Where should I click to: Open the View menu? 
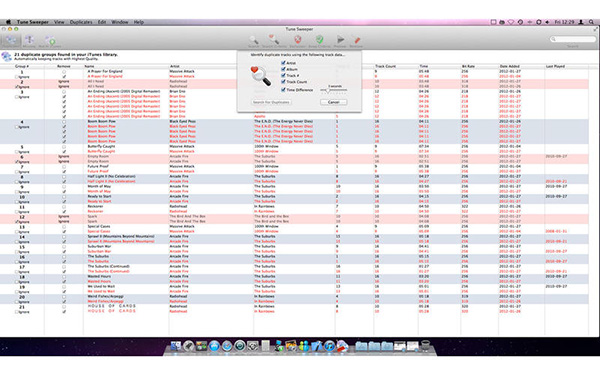click(x=59, y=22)
